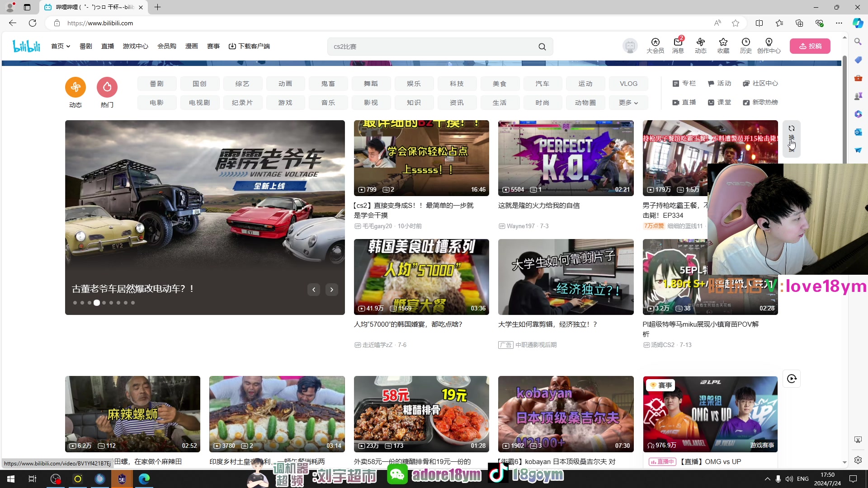Screen dimensions: 868x488
Task: Click the refresh icon beside the 赛事 card
Action: pyautogui.click(x=792, y=379)
